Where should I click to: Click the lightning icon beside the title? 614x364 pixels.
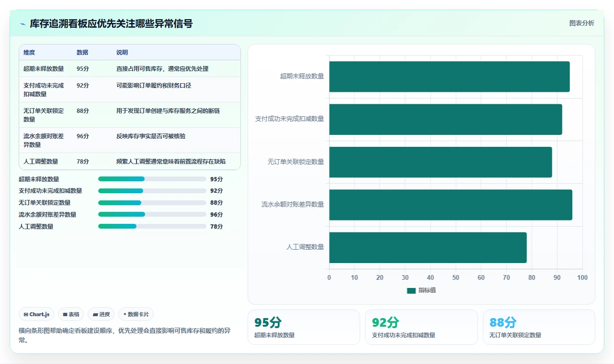[23, 24]
